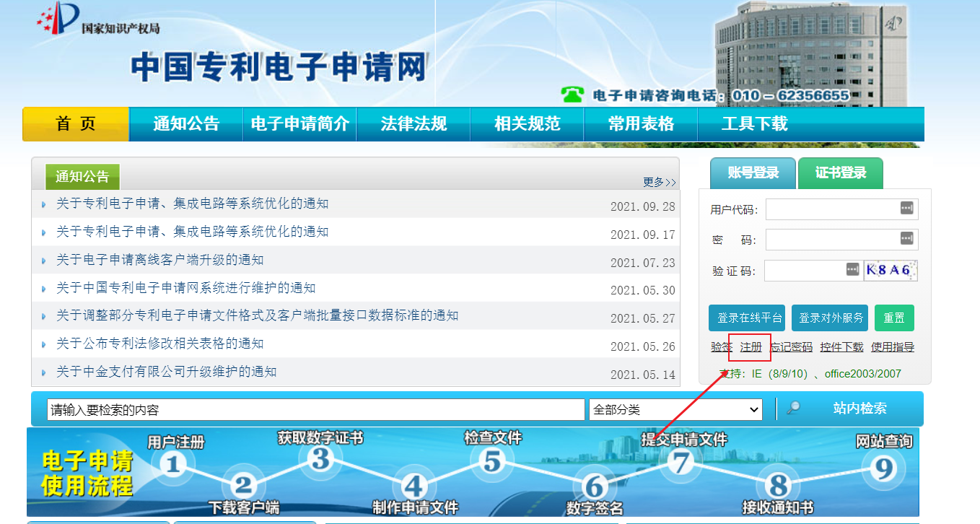Click the magnifier icon beside 站内检索
Screen dimensions: 980x524
pos(793,409)
